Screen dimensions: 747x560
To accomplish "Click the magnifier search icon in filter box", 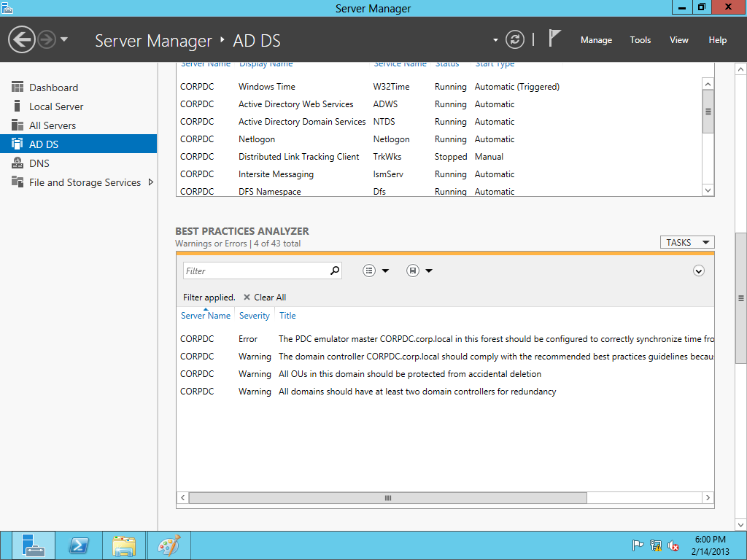I will (335, 271).
